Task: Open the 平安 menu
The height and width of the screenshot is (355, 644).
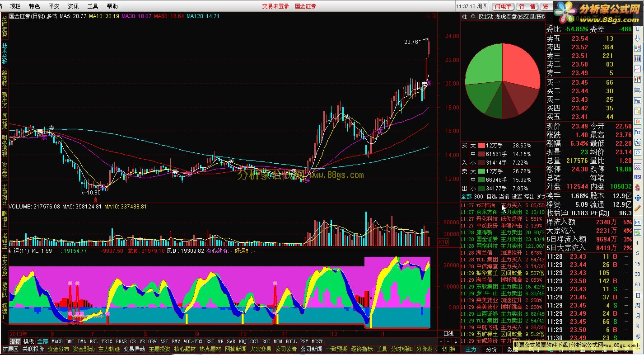Action: click(x=54, y=6)
